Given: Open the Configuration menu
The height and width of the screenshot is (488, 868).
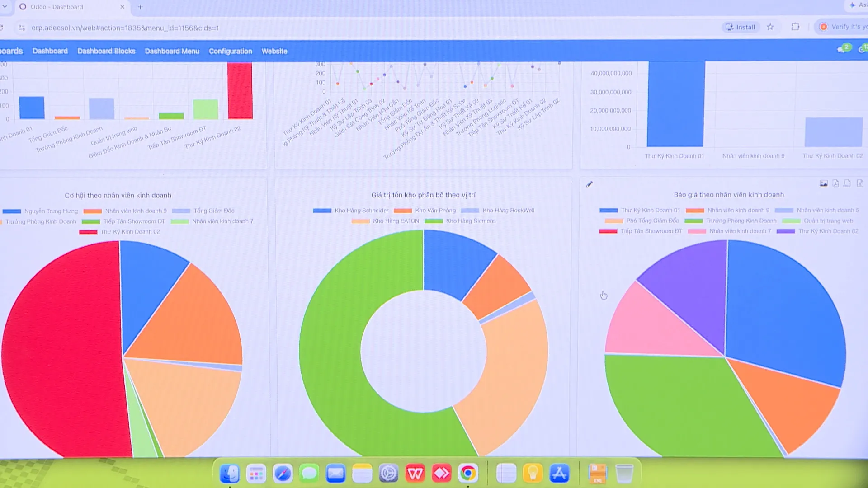Looking at the screenshot, I should [231, 51].
